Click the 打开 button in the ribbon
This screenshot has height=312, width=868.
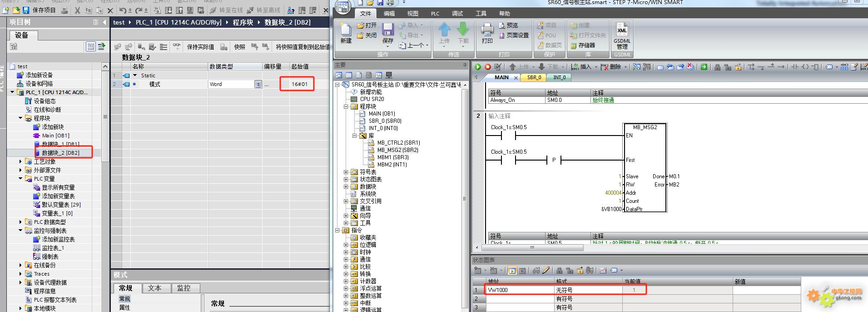[367, 25]
